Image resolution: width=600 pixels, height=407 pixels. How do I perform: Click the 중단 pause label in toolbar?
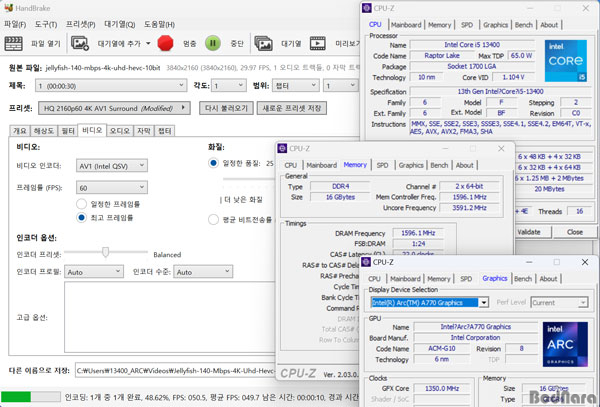[237, 44]
